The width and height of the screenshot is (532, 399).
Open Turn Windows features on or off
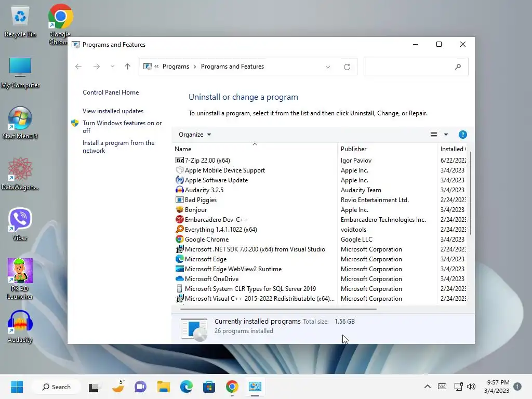pyautogui.click(x=122, y=127)
